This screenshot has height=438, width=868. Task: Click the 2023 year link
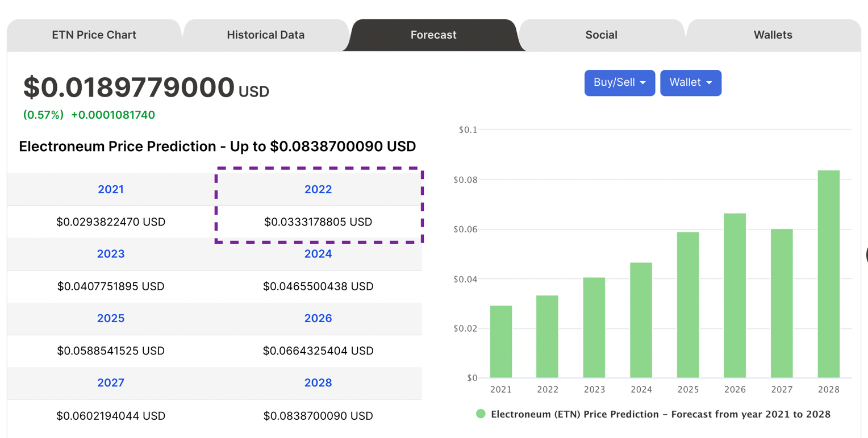[x=111, y=254]
